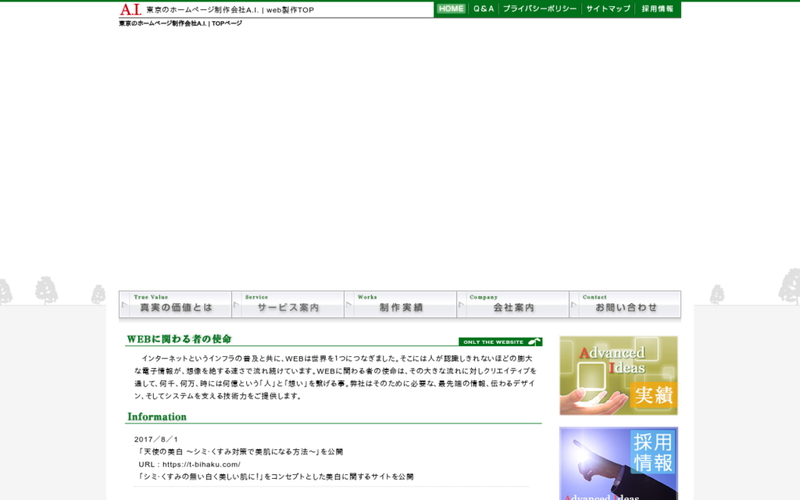Click the WEBに関わる者の使命 heading
Viewport: 800px width, 500px height.
coord(179,339)
